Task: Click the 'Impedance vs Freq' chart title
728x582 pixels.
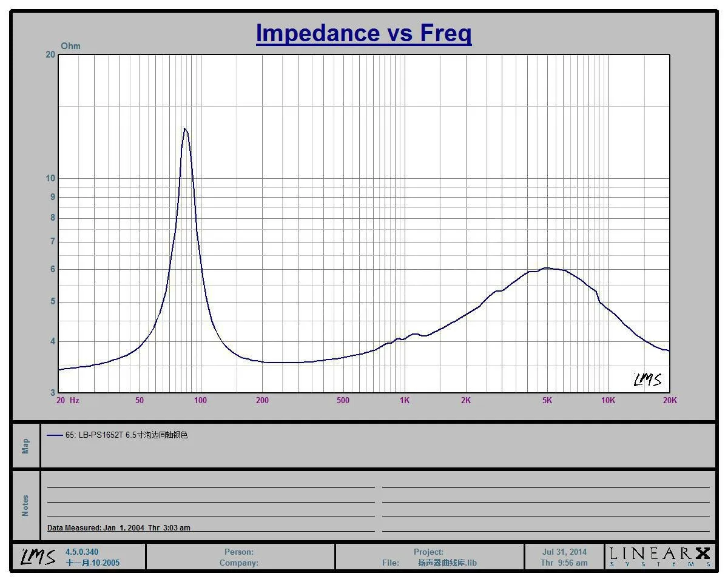Action: tap(364, 33)
